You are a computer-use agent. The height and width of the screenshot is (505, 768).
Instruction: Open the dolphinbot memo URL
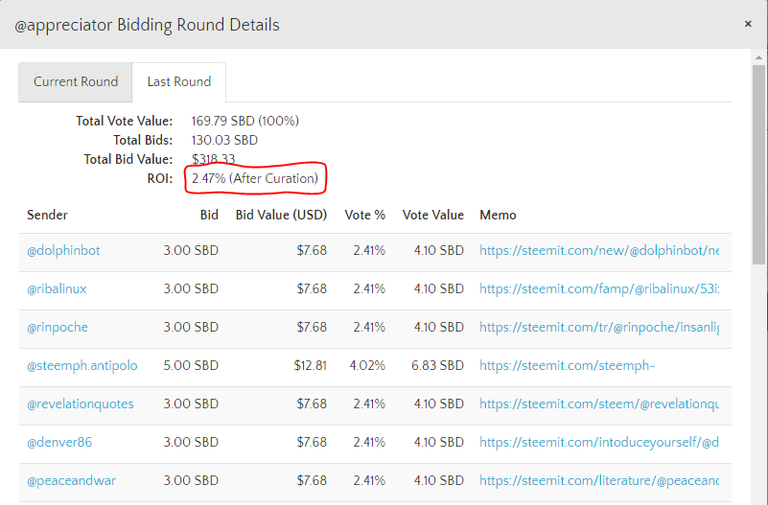point(599,251)
